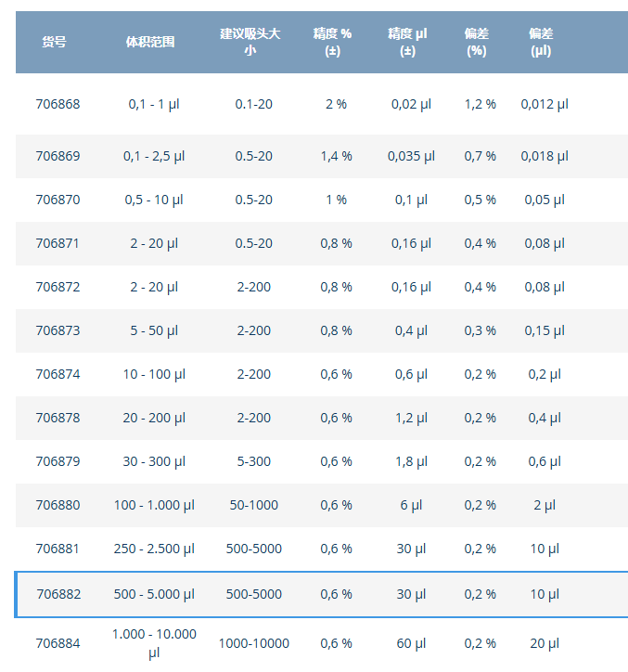Open item number 706874

[58, 374]
